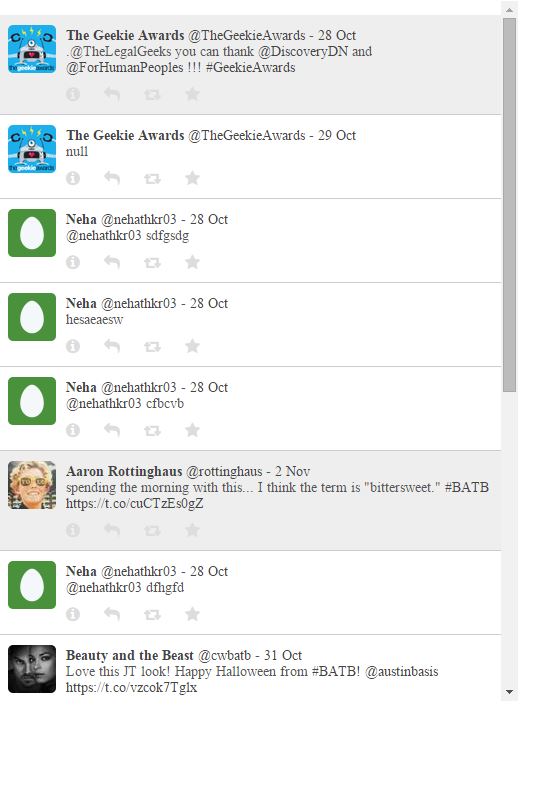The height and width of the screenshot is (785, 555).
Task: Click the scrollbar down arrow
Action: click(509, 692)
